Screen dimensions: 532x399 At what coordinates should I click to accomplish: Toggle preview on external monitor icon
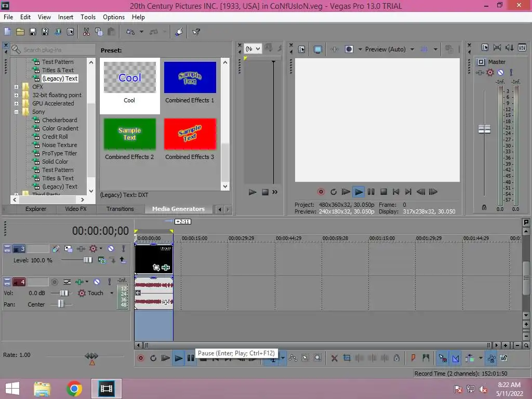tap(317, 49)
